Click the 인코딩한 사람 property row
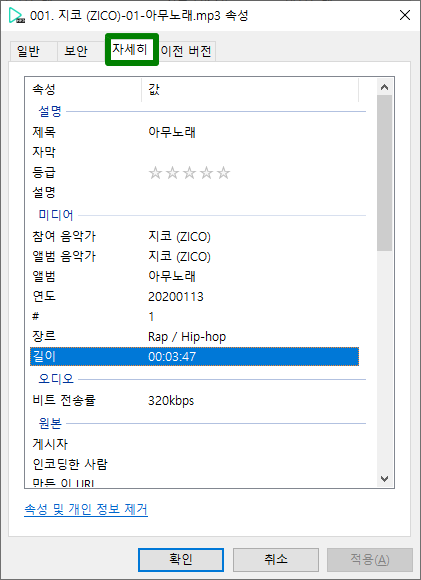This screenshot has width=421, height=580. pyautogui.click(x=194, y=464)
